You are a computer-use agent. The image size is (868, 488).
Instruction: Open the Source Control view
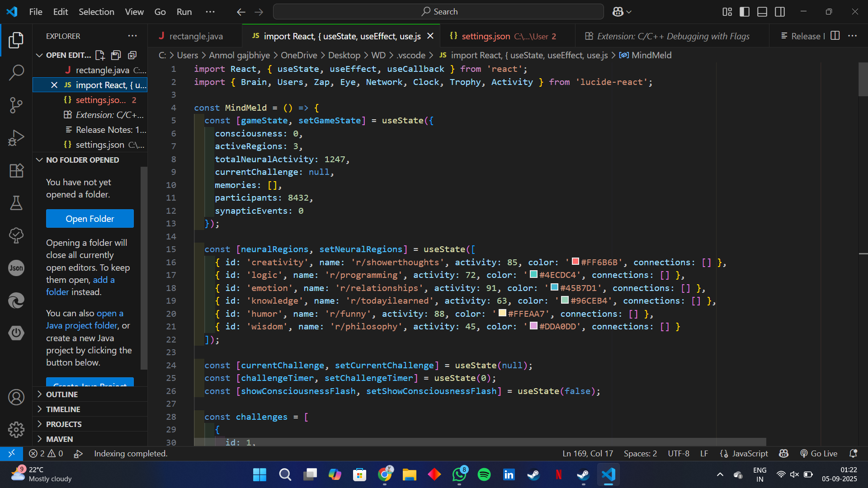[16, 105]
